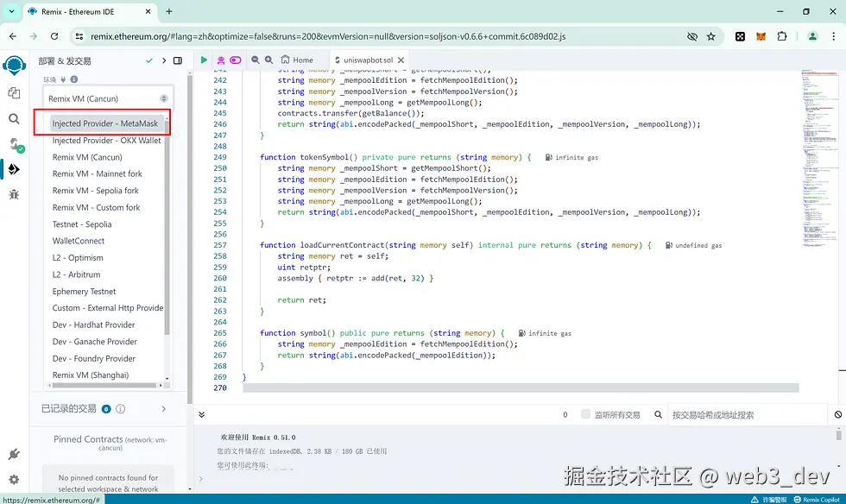Open the file search plugin
The width and height of the screenshot is (846, 504).
point(14,119)
